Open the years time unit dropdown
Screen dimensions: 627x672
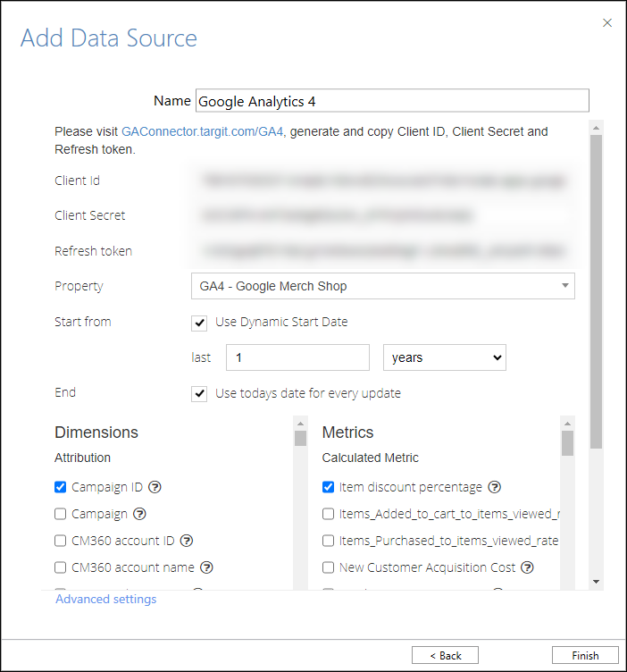[445, 357]
